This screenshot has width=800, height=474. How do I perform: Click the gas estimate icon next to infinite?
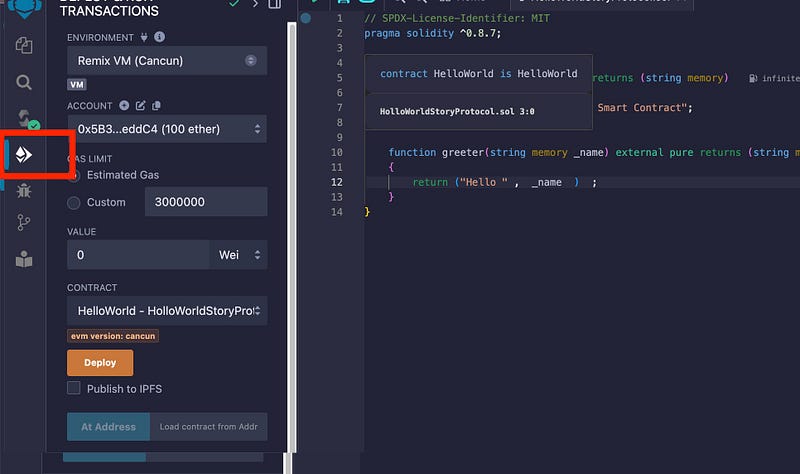pyautogui.click(x=753, y=78)
